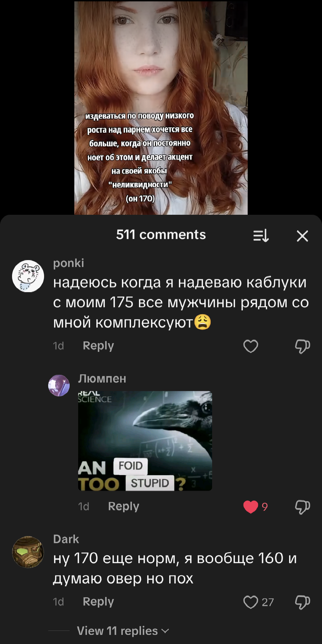
Task: Close the comments panel
Action: (x=302, y=236)
